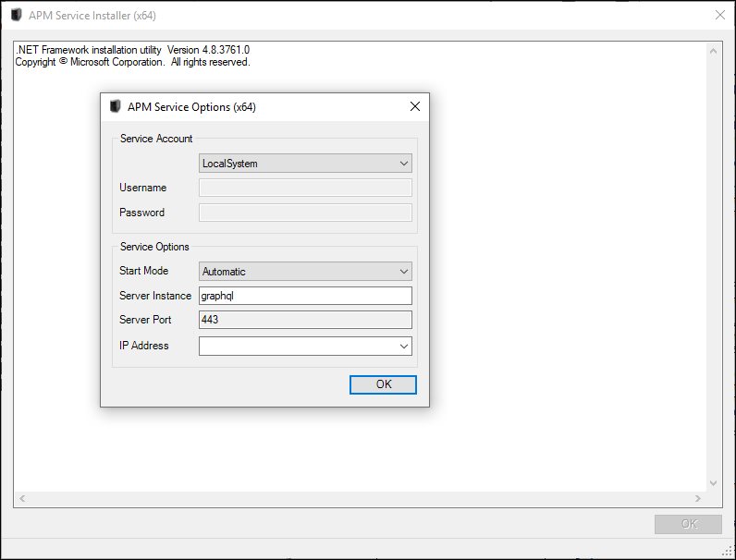The height and width of the screenshot is (560, 736).
Task: Open the IP Address combo box
Action: point(305,347)
